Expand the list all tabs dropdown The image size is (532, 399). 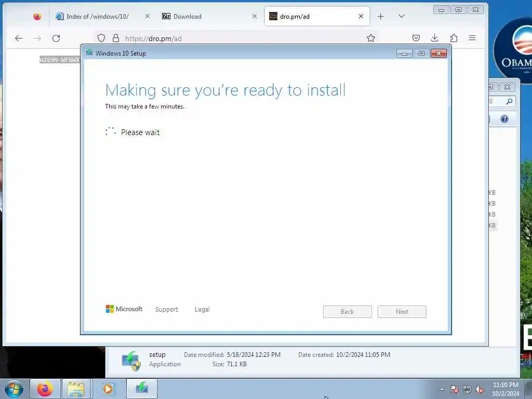click(x=402, y=16)
